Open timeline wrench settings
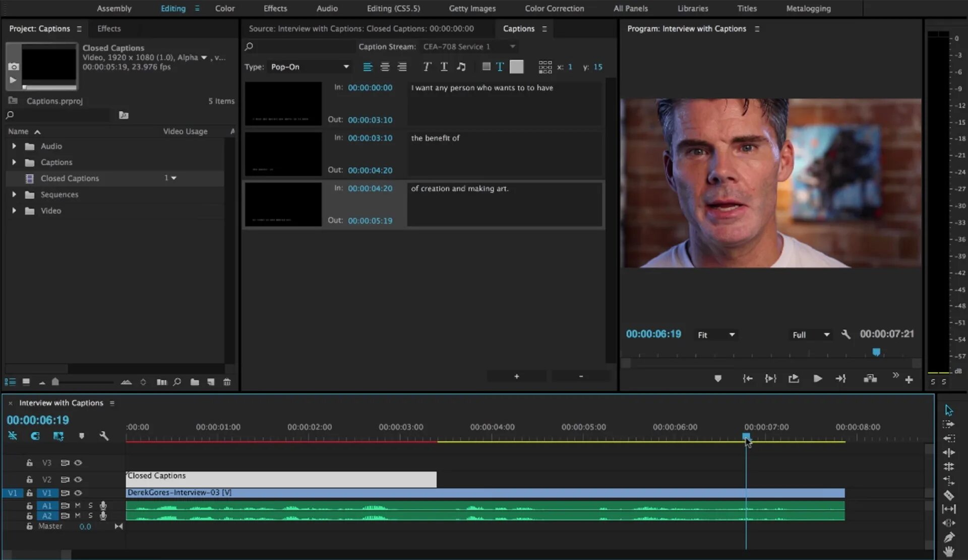Viewport: 968px width, 560px height. (104, 436)
